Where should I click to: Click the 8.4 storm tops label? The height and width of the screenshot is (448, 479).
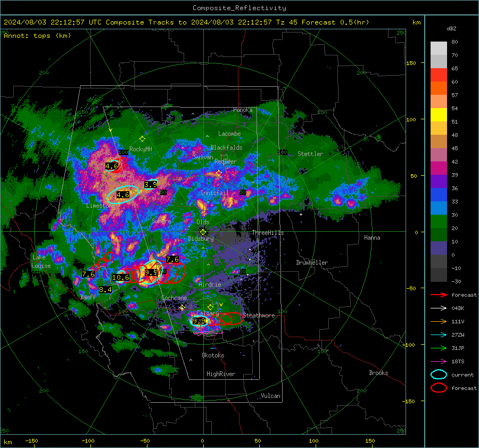(x=105, y=289)
